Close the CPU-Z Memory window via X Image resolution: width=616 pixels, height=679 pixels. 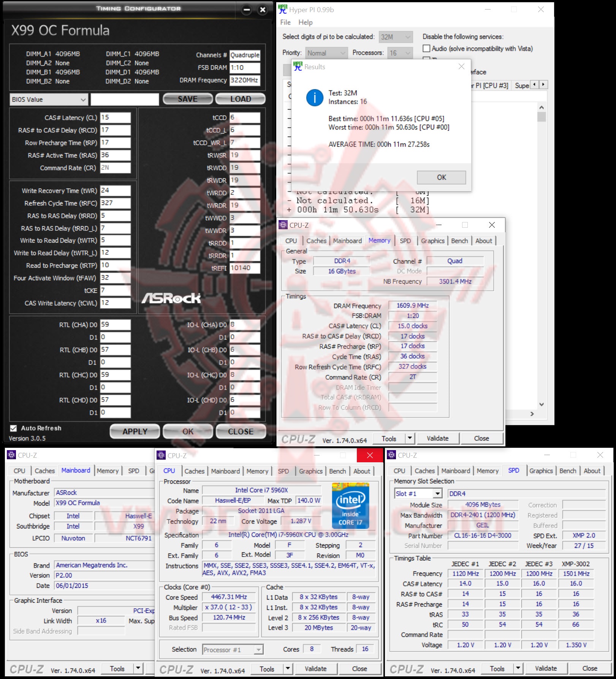point(492,225)
